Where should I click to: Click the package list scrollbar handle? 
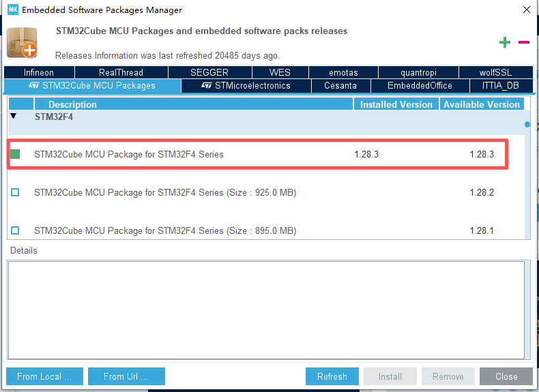pos(527,125)
